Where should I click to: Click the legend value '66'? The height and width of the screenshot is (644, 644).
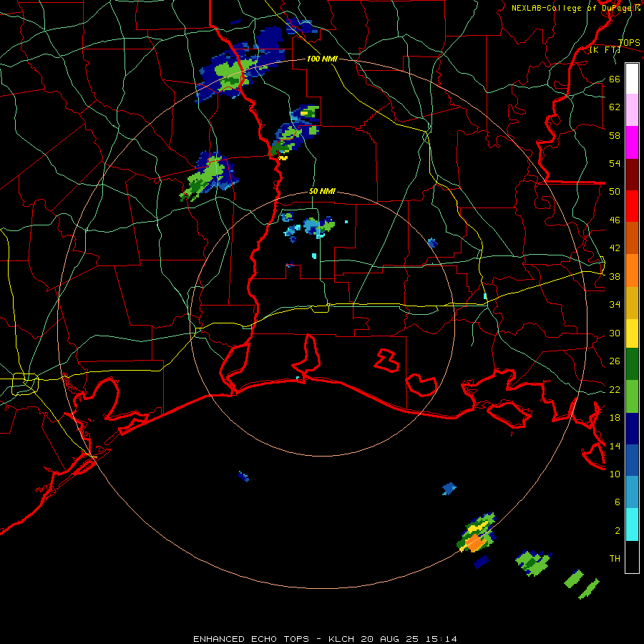615,79
